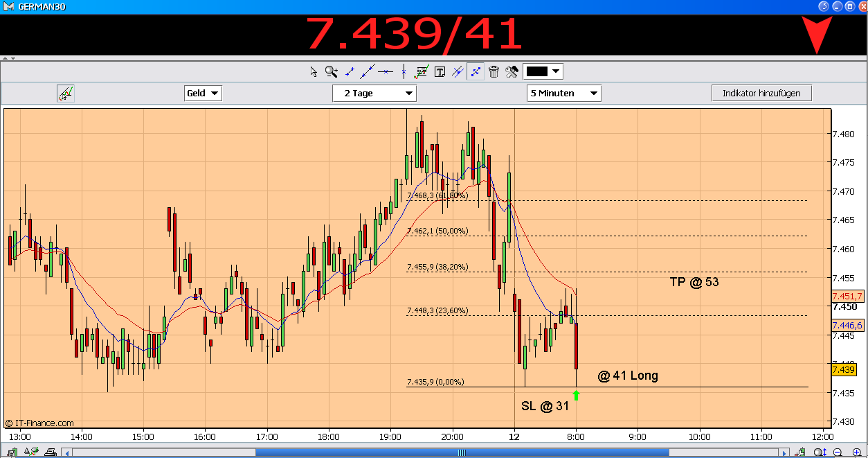Click the 7.435,9 (0,00%) level label

click(x=435, y=382)
